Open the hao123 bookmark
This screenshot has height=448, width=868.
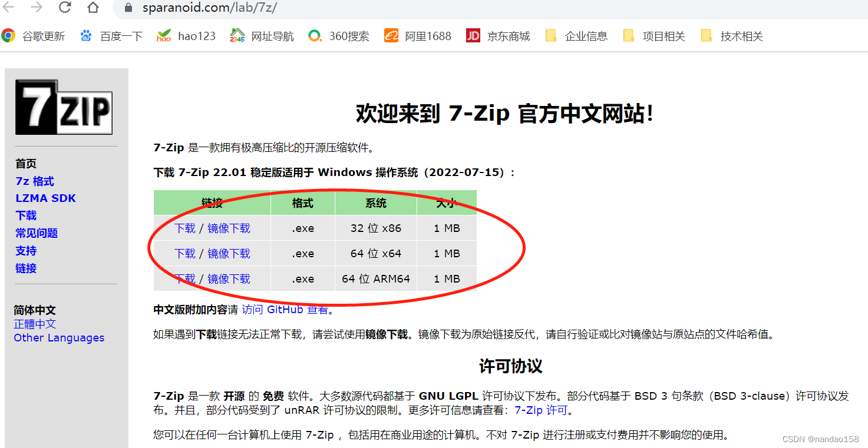click(x=186, y=36)
